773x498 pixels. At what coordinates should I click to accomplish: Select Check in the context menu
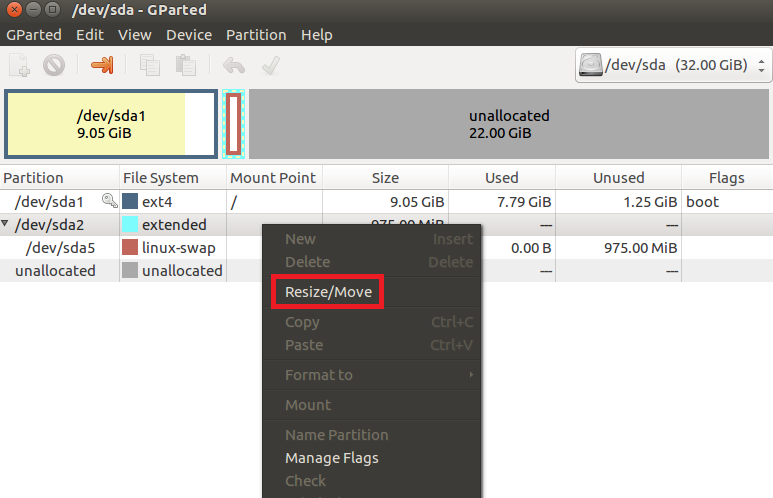pos(372,481)
